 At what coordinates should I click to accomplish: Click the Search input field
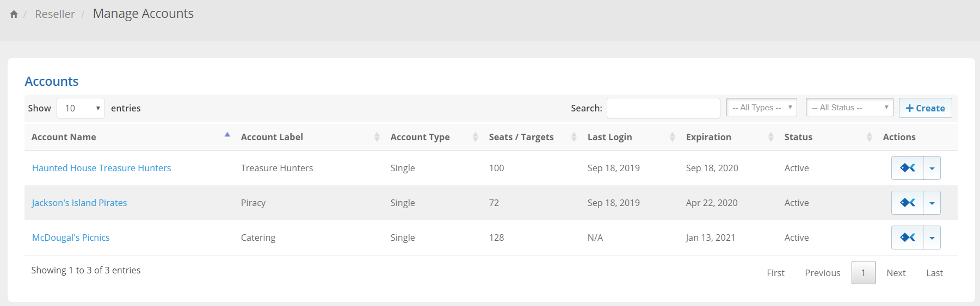coord(663,108)
